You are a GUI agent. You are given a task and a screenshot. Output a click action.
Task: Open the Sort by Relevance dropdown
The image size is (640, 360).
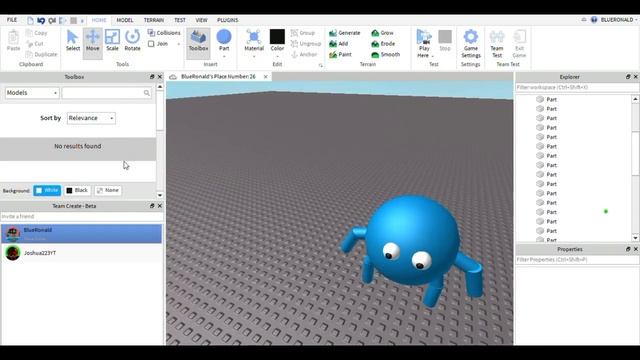(x=91, y=118)
